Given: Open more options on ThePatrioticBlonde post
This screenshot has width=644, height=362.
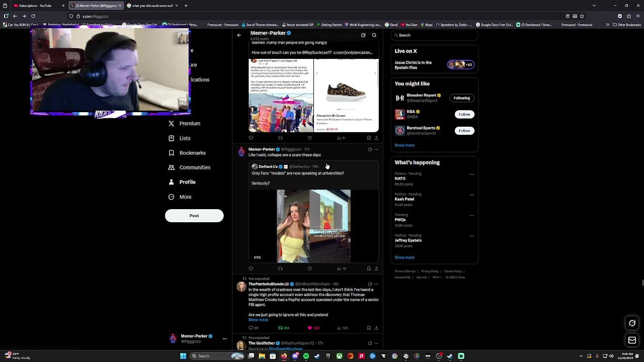Looking at the screenshot, I should [x=376, y=284].
